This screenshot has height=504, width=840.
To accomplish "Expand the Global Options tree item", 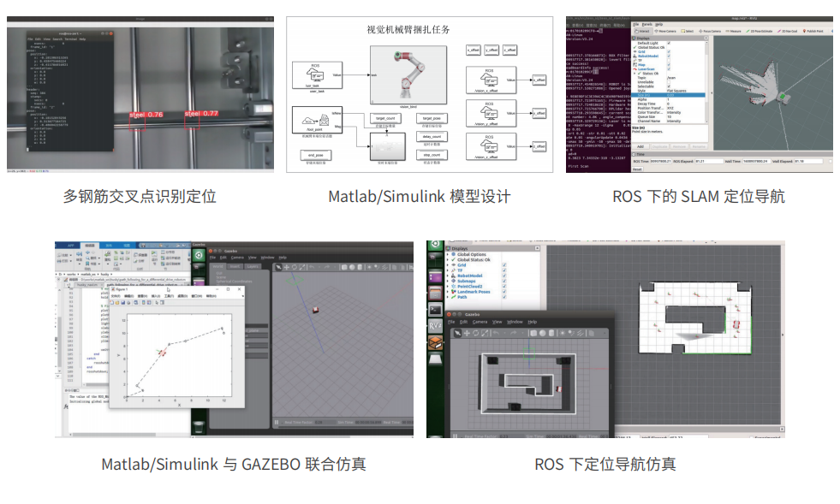I will coord(448,254).
